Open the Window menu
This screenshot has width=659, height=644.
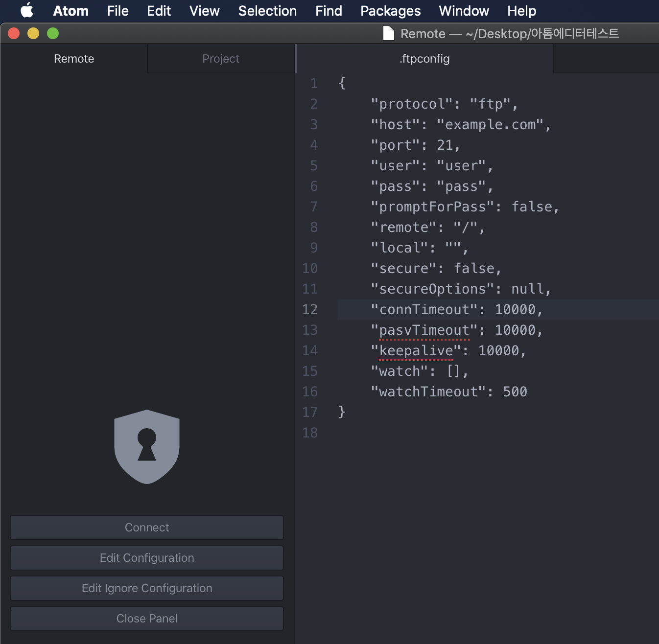coord(464,11)
